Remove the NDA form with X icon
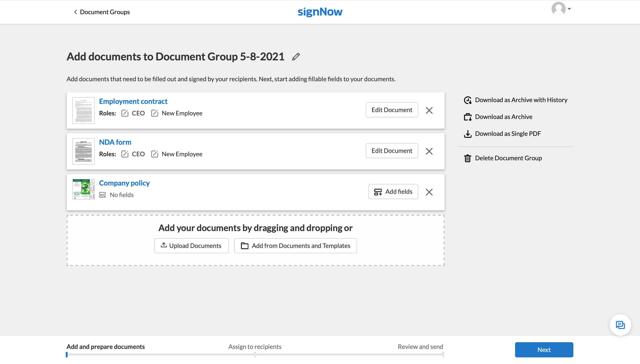The height and width of the screenshot is (364, 640). click(x=429, y=151)
